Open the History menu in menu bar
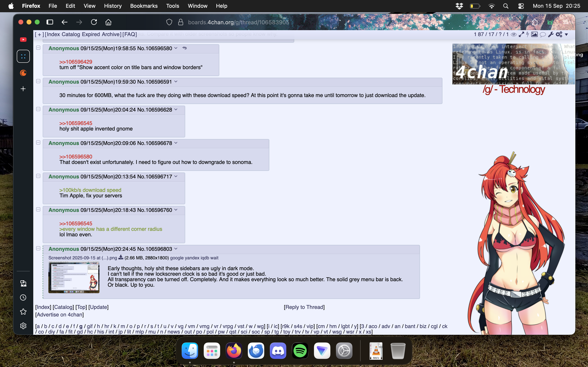The height and width of the screenshot is (367, 588). [x=113, y=6]
